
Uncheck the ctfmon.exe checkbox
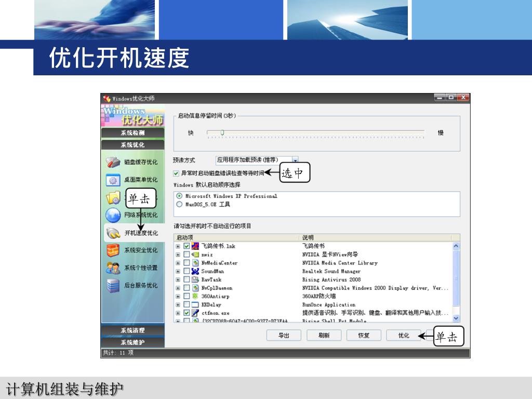187,313
